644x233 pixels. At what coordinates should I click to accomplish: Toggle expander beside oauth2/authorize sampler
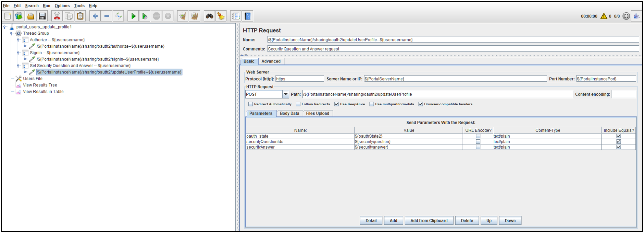pos(25,46)
